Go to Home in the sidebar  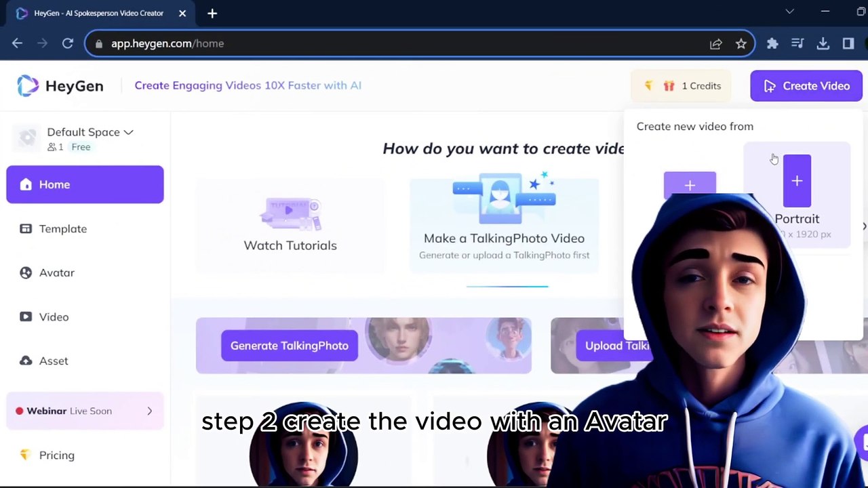click(x=85, y=184)
